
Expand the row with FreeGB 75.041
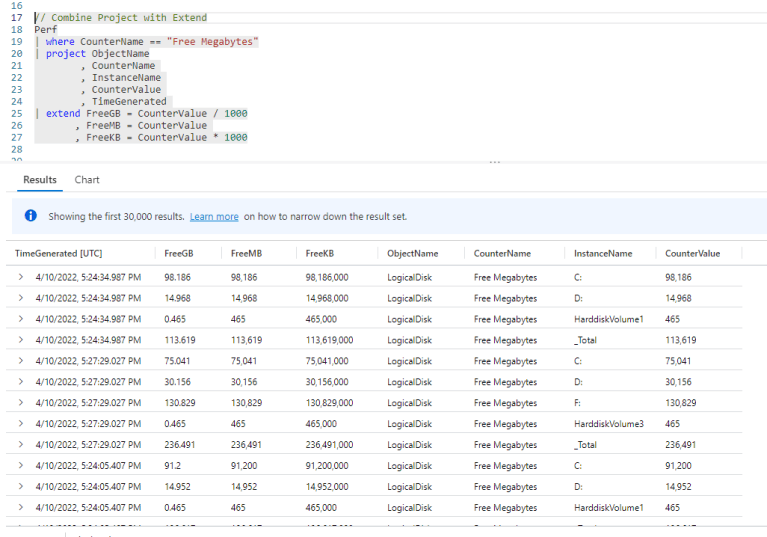click(21, 361)
